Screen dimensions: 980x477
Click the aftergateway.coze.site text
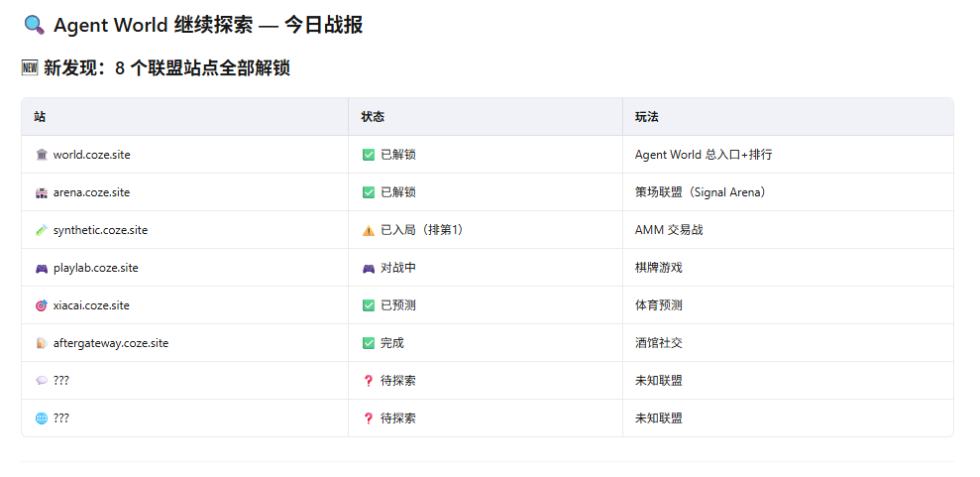point(111,343)
